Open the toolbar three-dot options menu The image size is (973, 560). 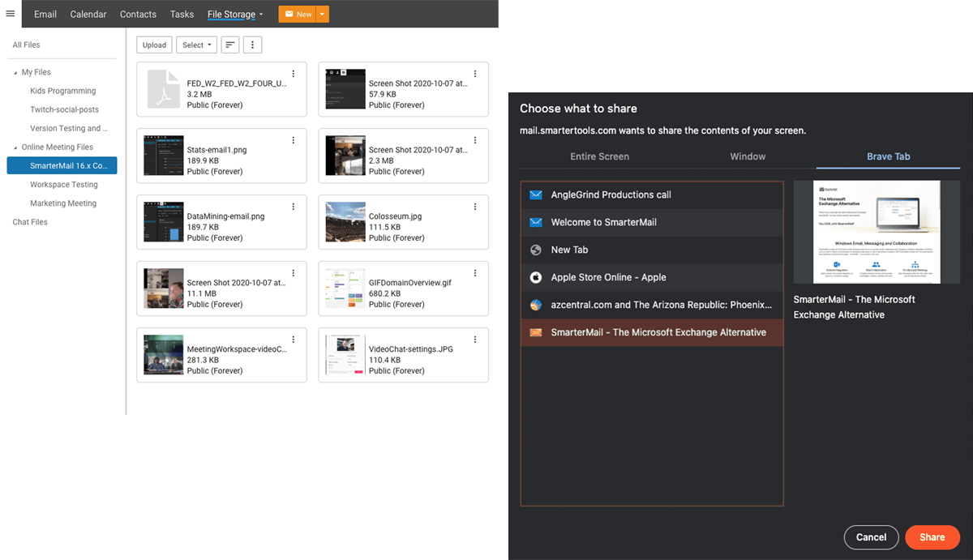[x=252, y=45]
